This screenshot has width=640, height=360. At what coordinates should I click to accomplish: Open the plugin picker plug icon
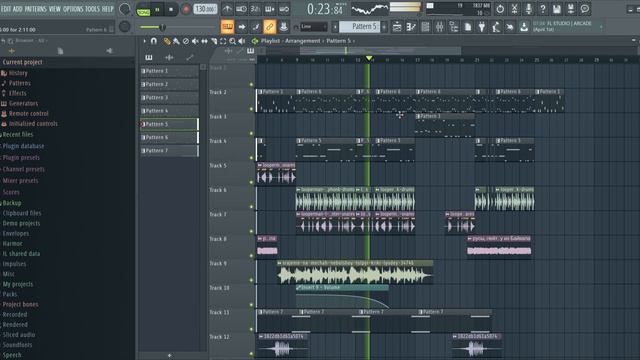tap(482, 27)
